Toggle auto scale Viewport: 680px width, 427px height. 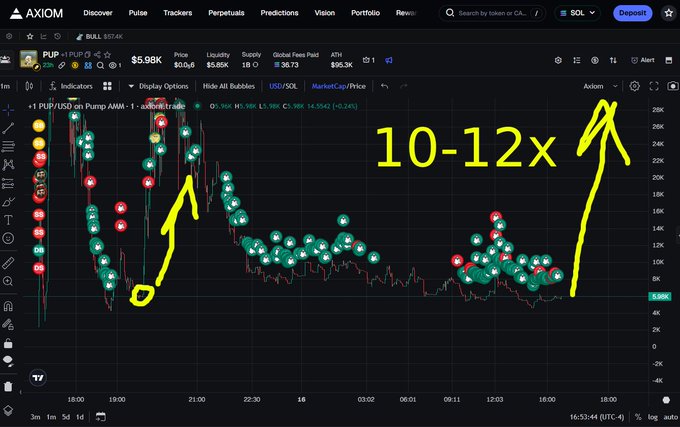(670, 417)
